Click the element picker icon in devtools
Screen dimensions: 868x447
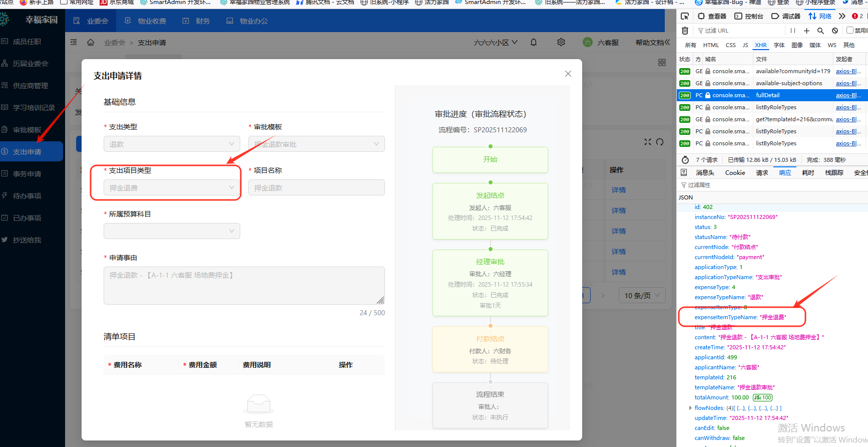(x=685, y=16)
